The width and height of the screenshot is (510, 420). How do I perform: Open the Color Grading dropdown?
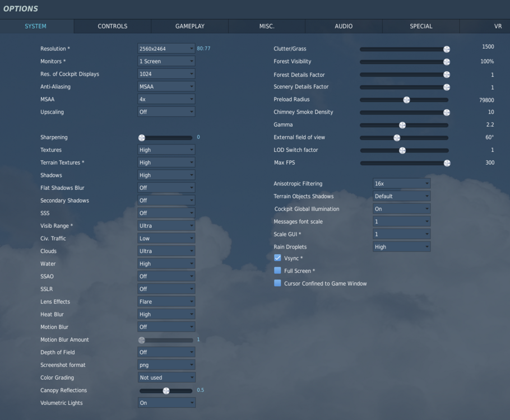(x=166, y=377)
